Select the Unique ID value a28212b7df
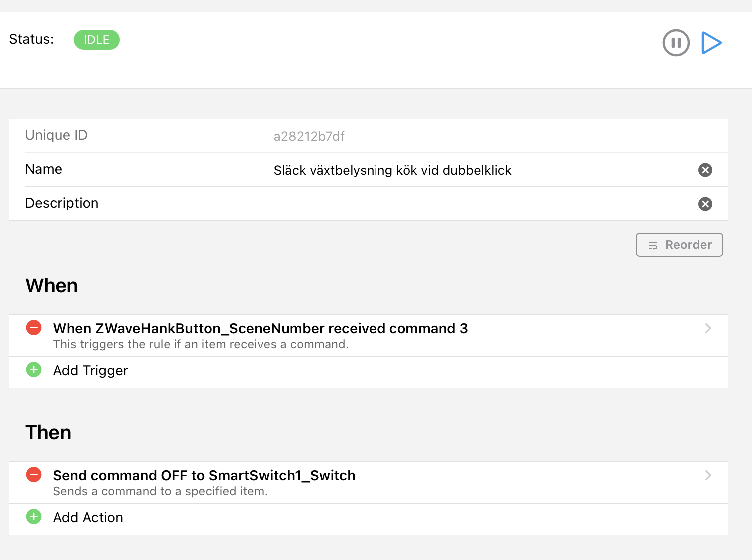Screen dimensions: 752x560 309,136
